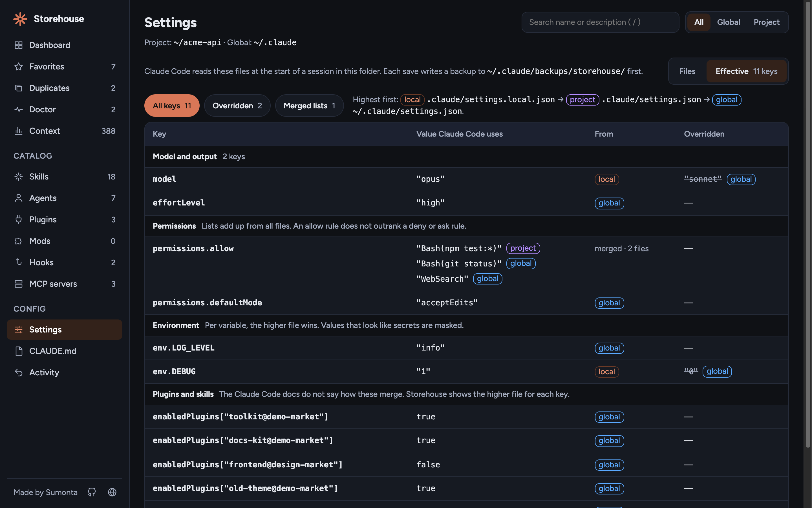Click the Plugins plug icon
Viewport: 812px width, 508px height.
[18, 220]
